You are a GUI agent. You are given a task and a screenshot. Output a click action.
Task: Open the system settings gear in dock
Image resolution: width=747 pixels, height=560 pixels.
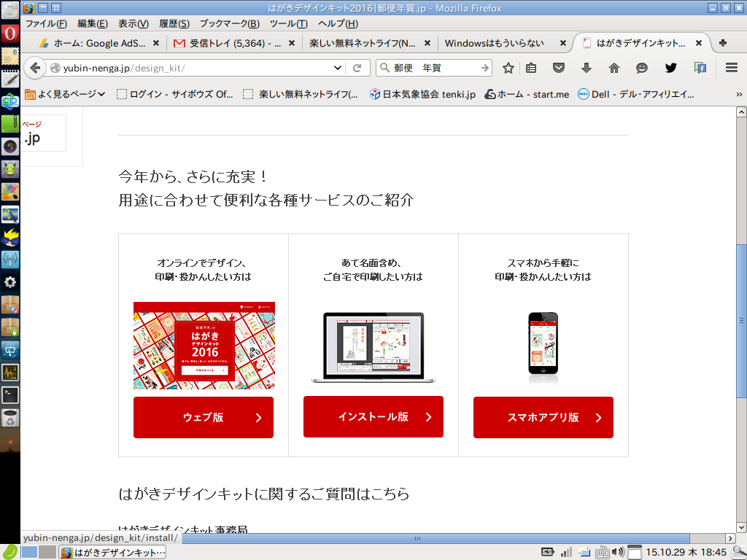10,282
